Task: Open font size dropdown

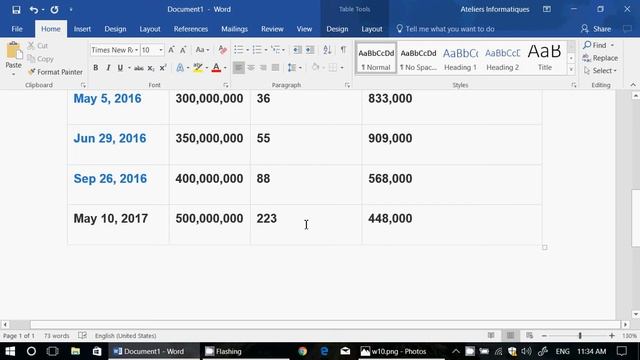Action: coord(161,50)
